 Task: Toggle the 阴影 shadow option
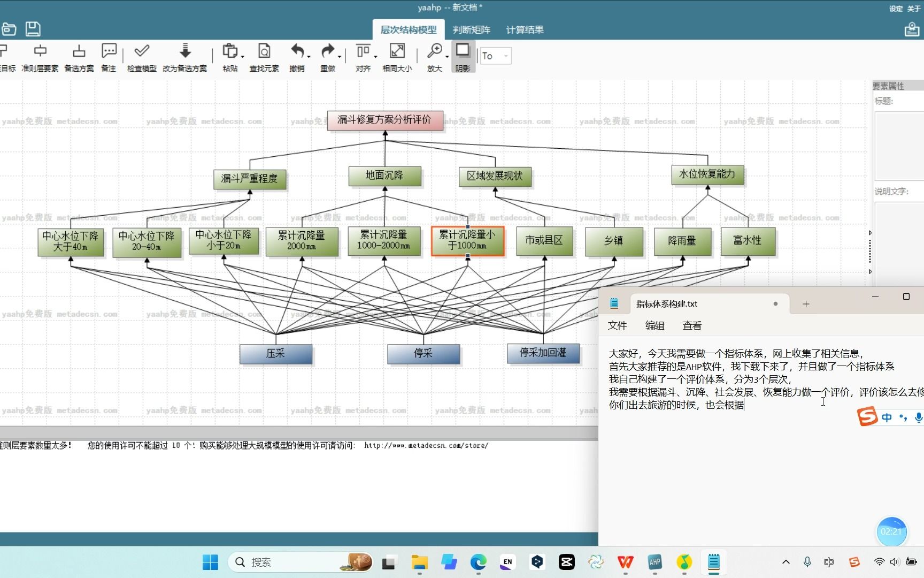[462, 56]
